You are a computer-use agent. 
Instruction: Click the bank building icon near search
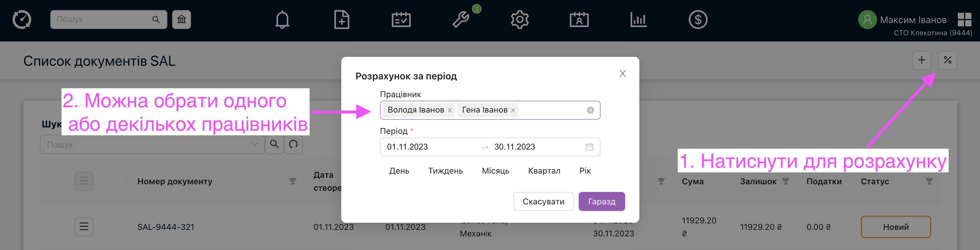coord(182,20)
